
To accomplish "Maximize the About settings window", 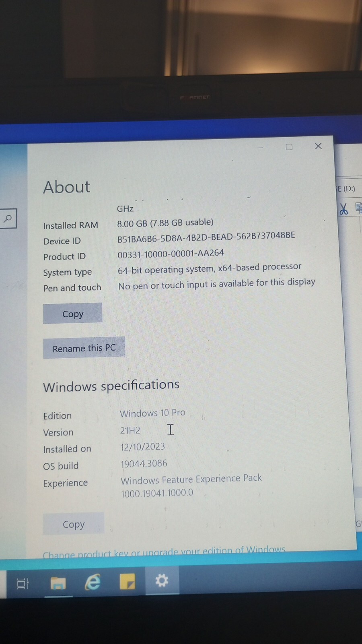I will 289,147.
